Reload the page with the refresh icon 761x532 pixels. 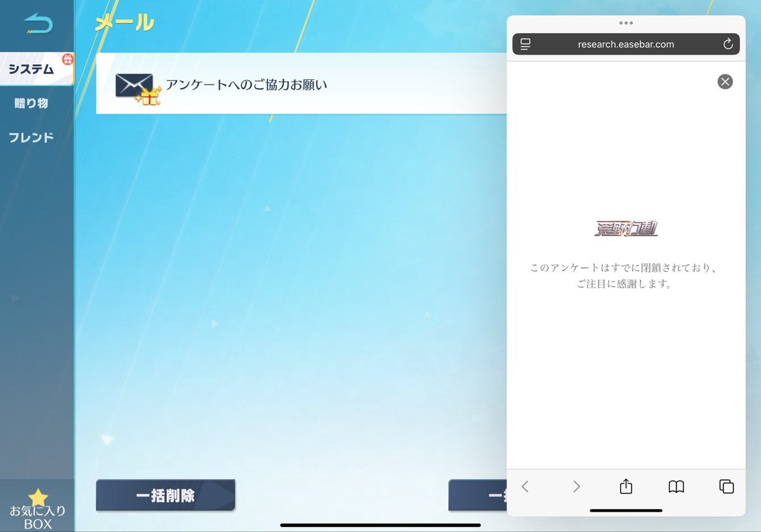[x=727, y=44]
